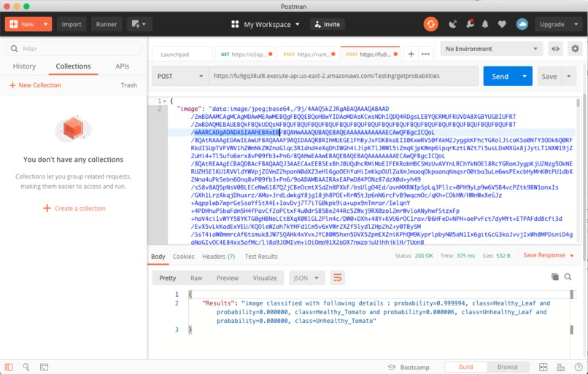The image size is (588, 374).
Task: Open Bootcamp in status bar
Action: (409, 367)
